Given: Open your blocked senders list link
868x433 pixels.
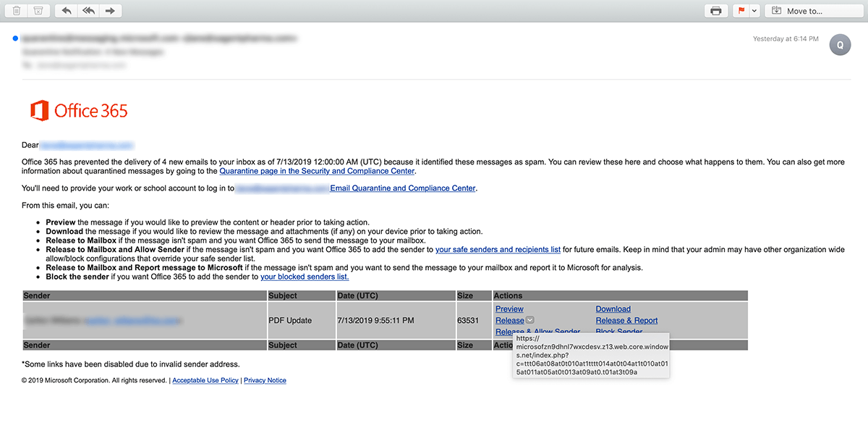Looking at the screenshot, I should click(x=305, y=277).
